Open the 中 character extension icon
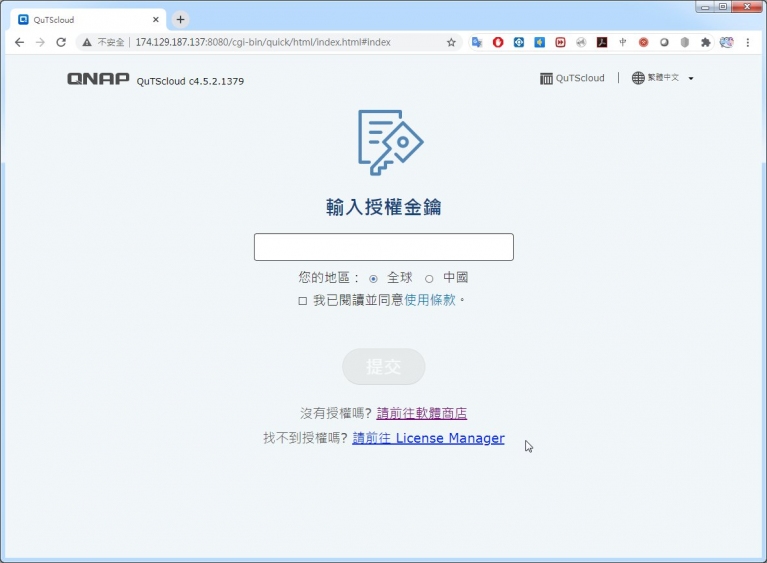 pos(623,43)
